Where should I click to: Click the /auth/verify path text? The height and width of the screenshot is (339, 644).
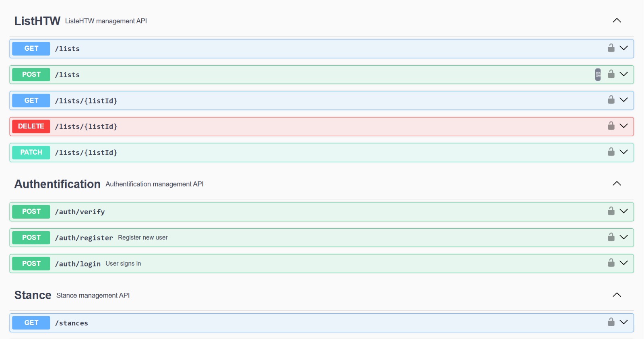(x=80, y=212)
